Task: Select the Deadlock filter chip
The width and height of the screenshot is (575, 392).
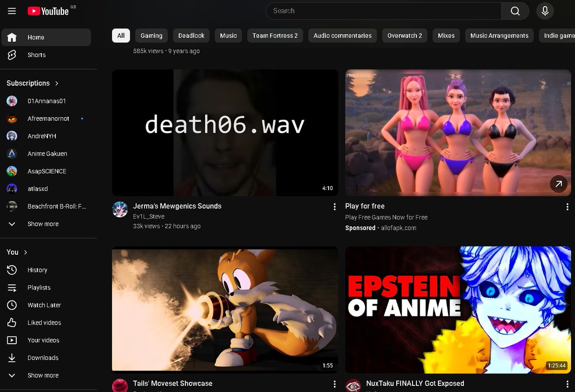Action: [x=191, y=35]
